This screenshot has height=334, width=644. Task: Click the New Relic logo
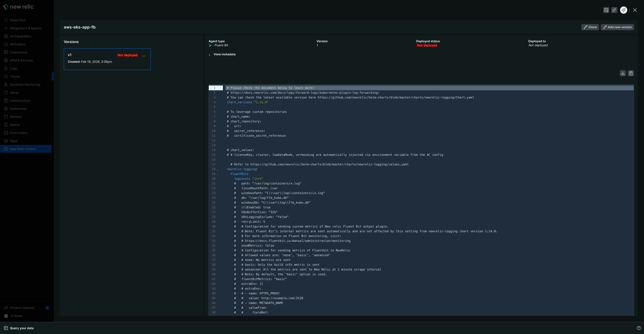(x=19, y=7)
